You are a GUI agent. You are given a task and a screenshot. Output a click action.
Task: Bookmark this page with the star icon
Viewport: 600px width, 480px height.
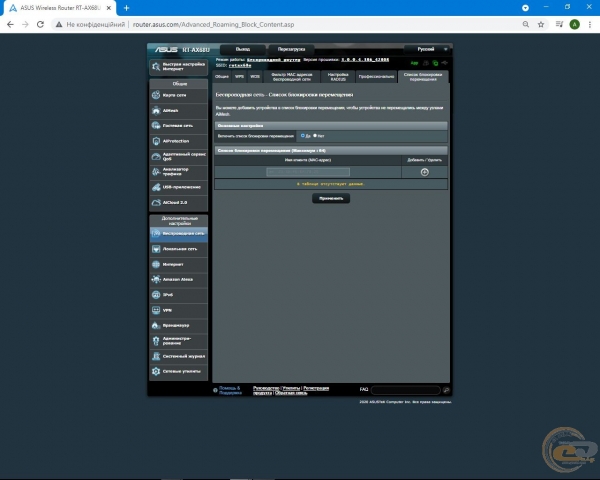tap(541, 24)
